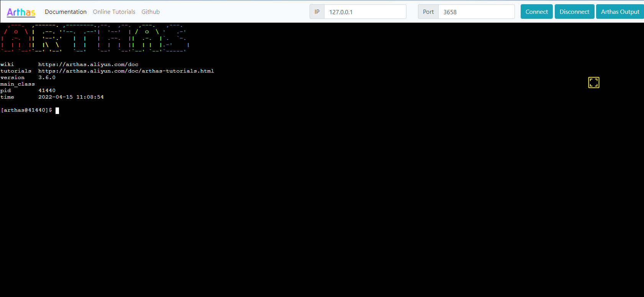Click the 'main_class' label
The width and height of the screenshot is (644, 297).
[x=18, y=84]
